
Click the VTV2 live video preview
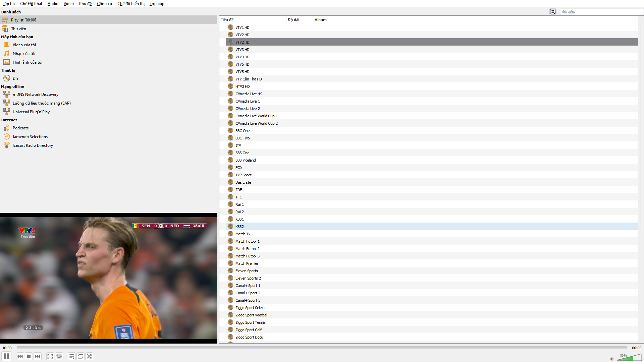click(109, 278)
